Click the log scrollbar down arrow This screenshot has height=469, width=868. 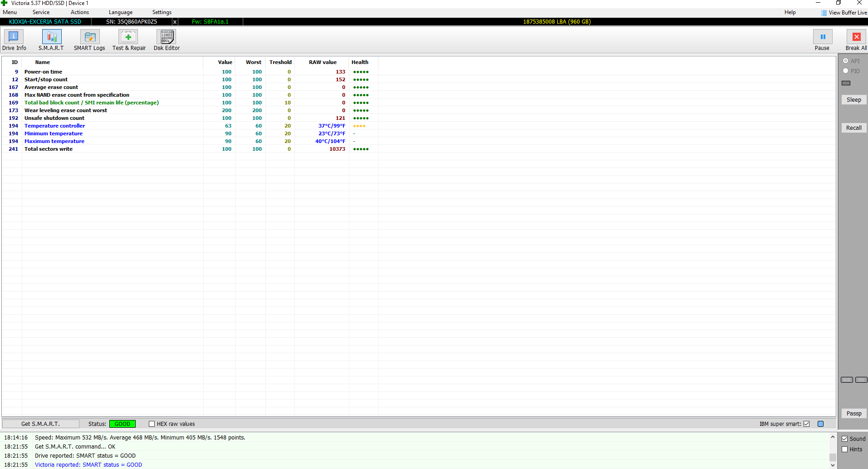(x=833, y=465)
